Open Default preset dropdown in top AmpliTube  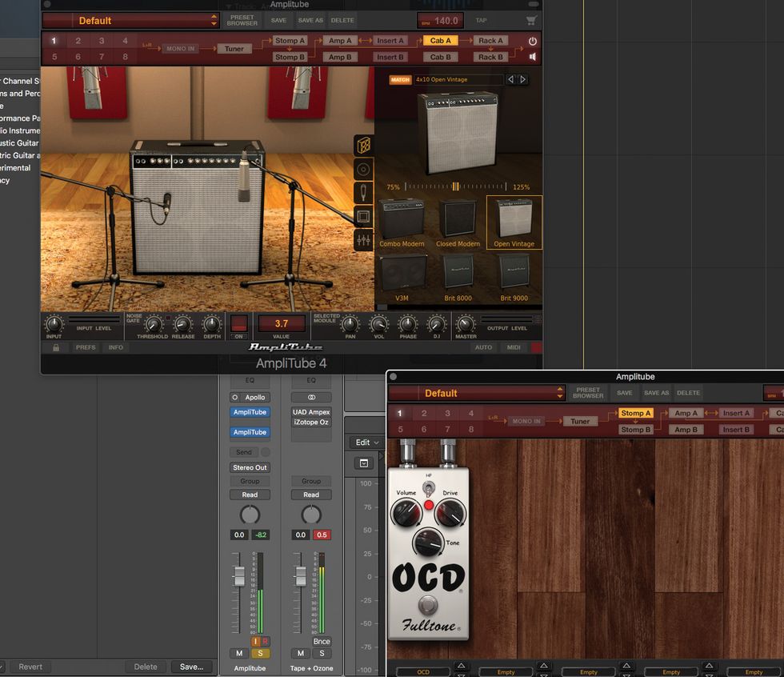tap(131, 21)
